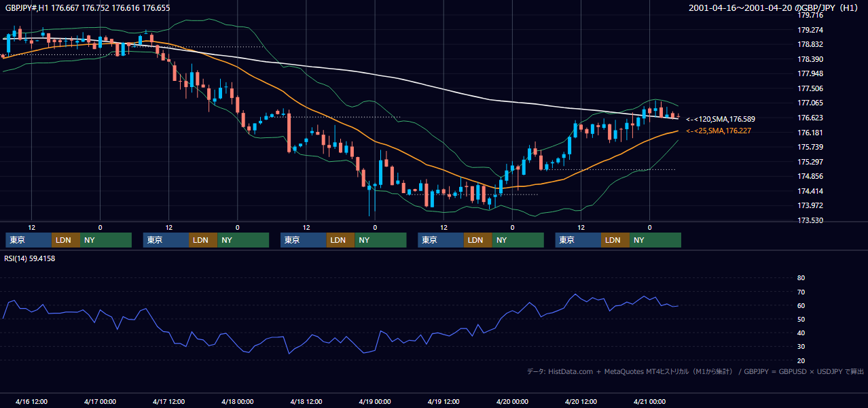Viewport: 868px width, 408px height.
Task: Click price axis value 178.390
Action: pyautogui.click(x=810, y=59)
